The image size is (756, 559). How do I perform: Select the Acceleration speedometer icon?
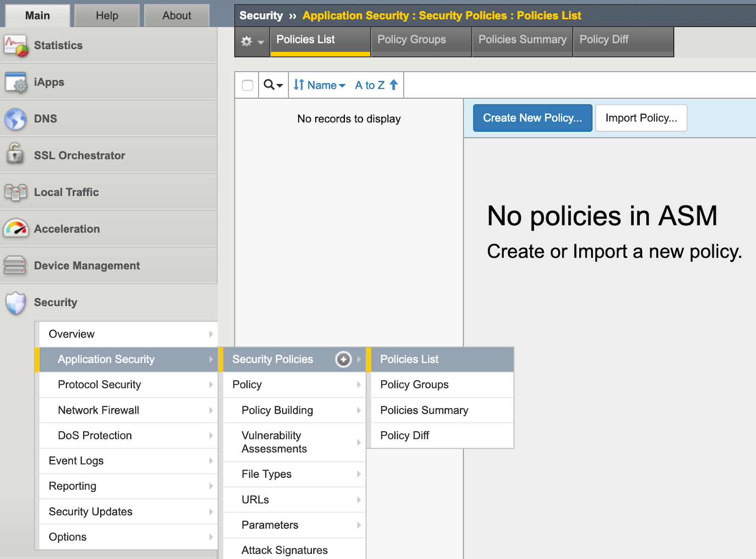tap(15, 229)
